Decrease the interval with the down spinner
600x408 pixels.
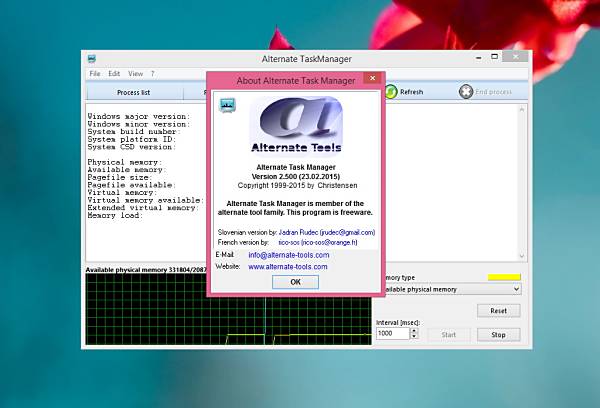[414, 336]
